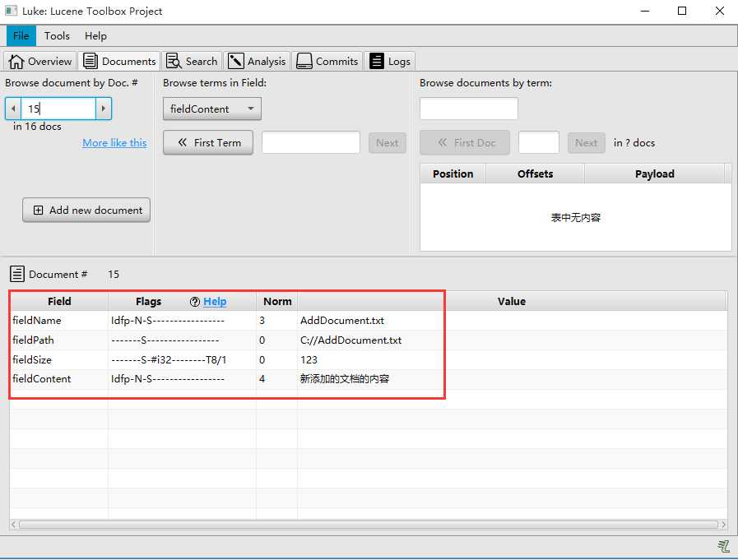The width and height of the screenshot is (738, 560).
Task: Minimize the Luke window
Action: (645, 11)
